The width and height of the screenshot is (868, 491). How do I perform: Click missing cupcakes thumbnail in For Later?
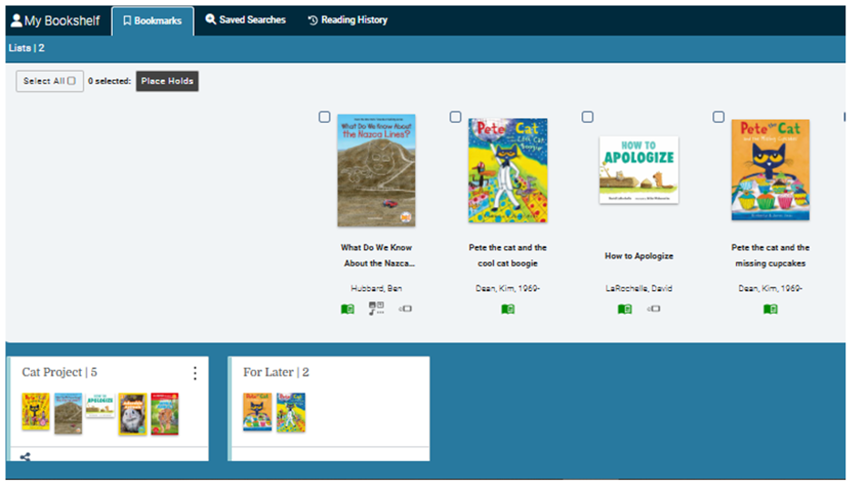click(x=257, y=411)
